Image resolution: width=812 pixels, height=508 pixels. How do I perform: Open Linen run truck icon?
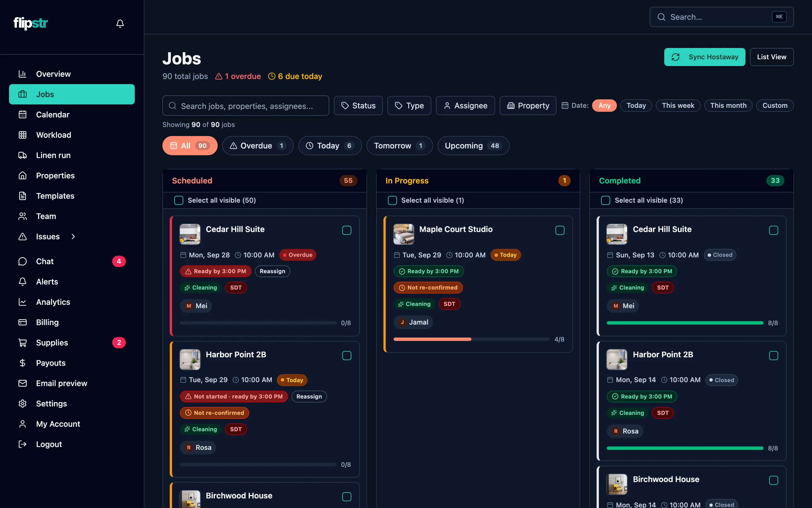[23, 155]
